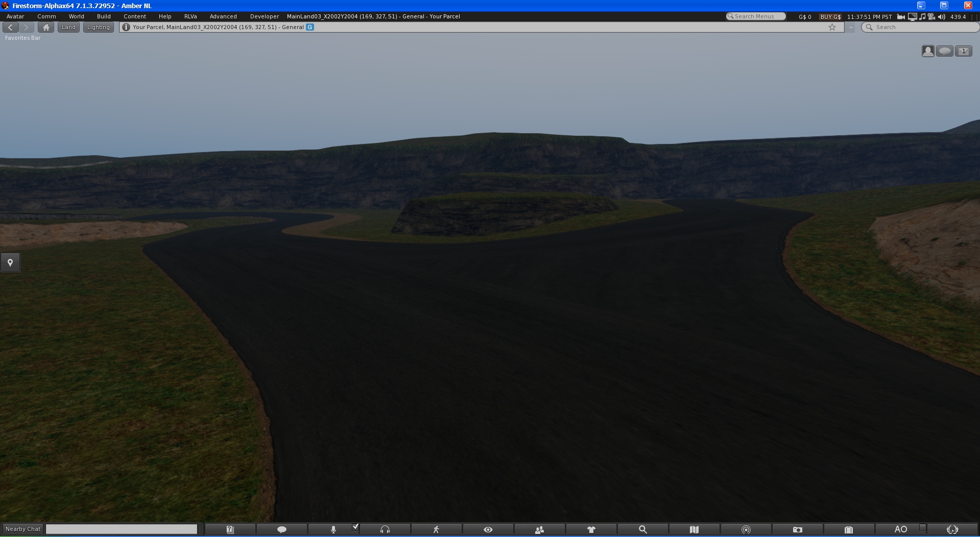Open Search magnifier toolbar button
The image size is (980, 537).
pyautogui.click(x=643, y=529)
